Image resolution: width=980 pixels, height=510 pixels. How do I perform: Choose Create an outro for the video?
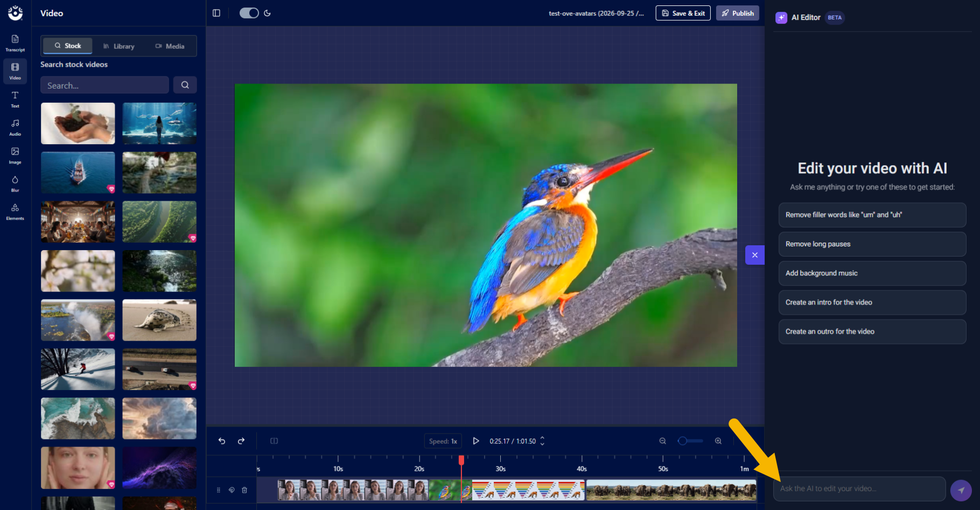872,331
